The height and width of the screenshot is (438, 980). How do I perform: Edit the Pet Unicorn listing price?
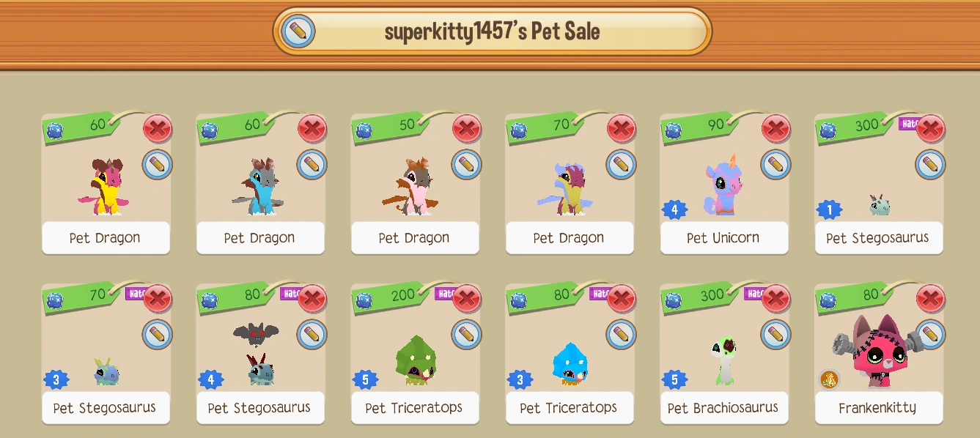[776, 164]
